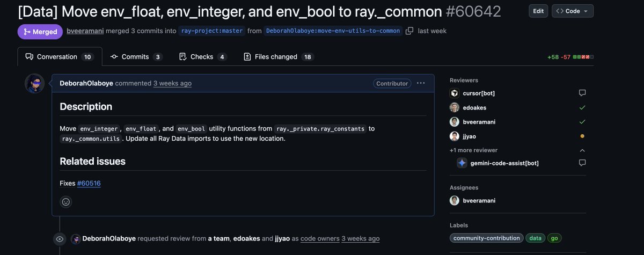
Task: Click the Edit title button
Action: (x=538, y=11)
